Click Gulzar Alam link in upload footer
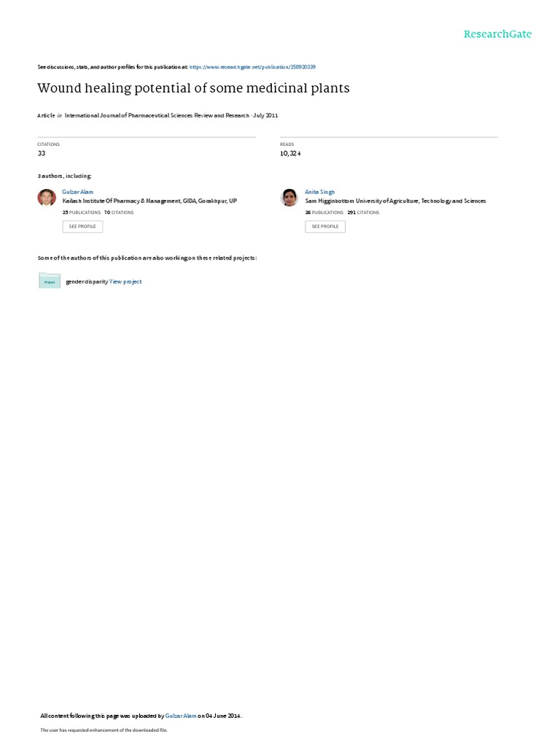 click(x=181, y=716)
